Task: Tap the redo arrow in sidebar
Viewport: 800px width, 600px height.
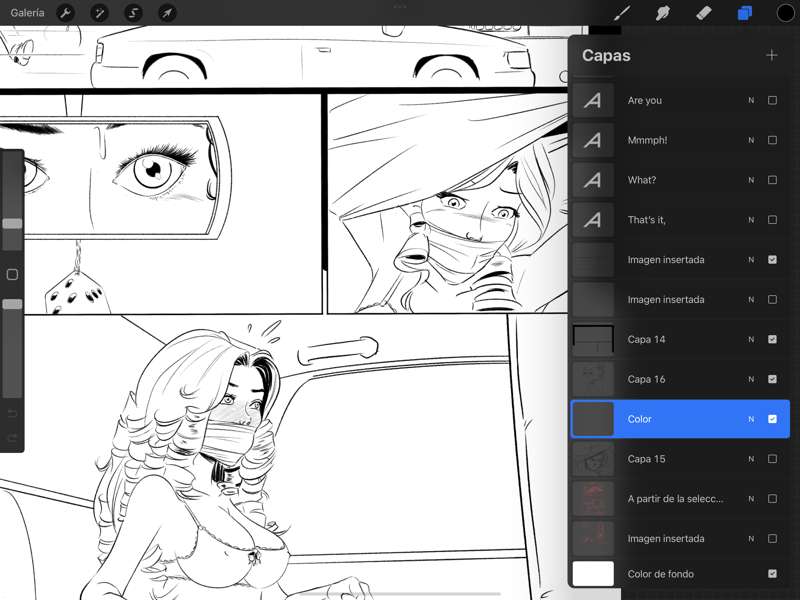Action: (x=12, y=437)
